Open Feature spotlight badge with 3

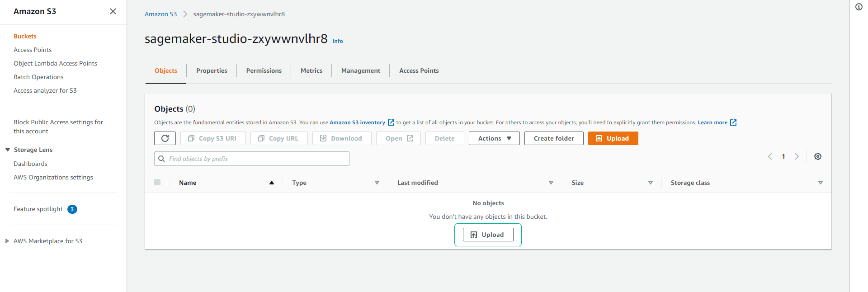coord(72,209)
